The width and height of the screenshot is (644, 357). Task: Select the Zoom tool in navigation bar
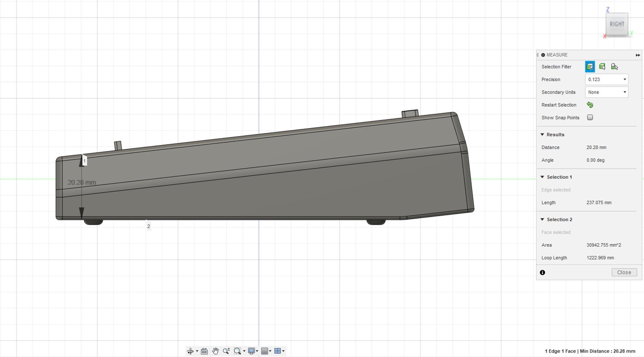tap(226, 351)
